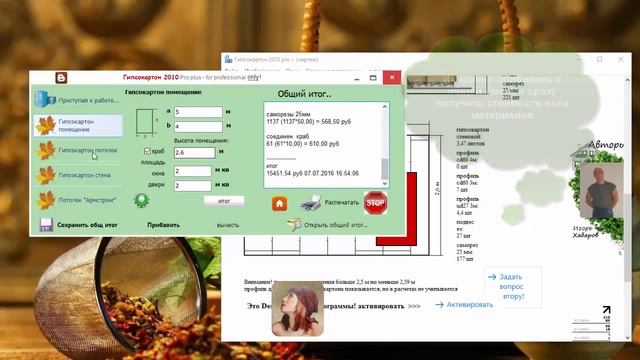Click the results box scroll-down arrow
This screenshot has width=640, height=360.
point(384,183)
